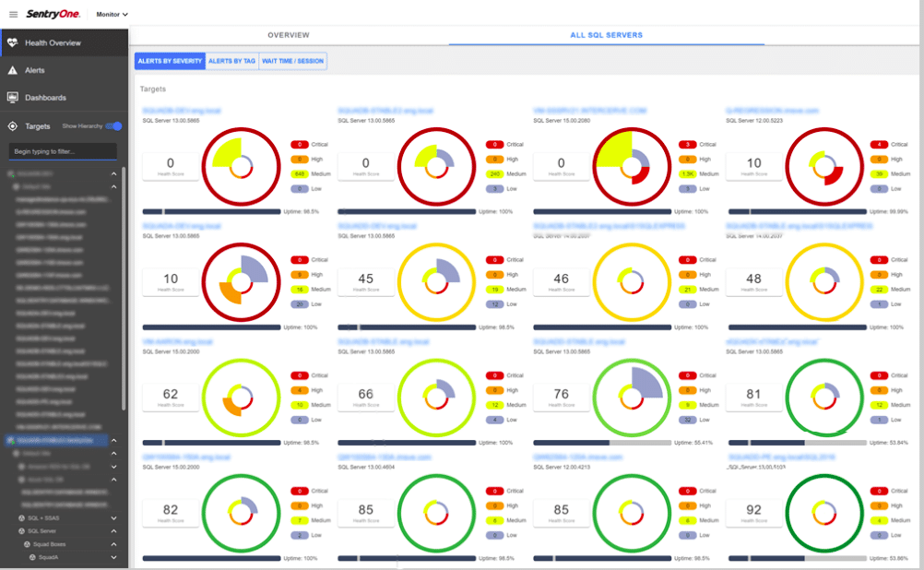Viewport: 924px width, 570px height.
Task: Click the uptime bar reading 55.41%
Action: coord(601,443)
